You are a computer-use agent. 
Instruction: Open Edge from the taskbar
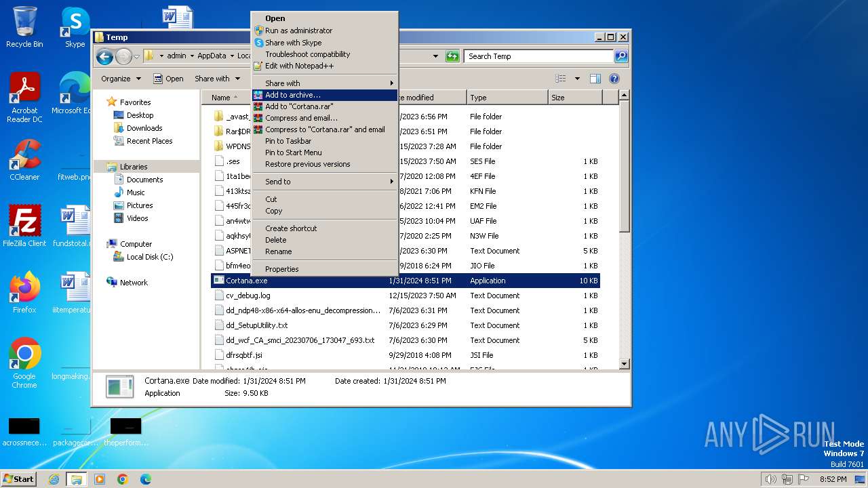pos(146,479)
